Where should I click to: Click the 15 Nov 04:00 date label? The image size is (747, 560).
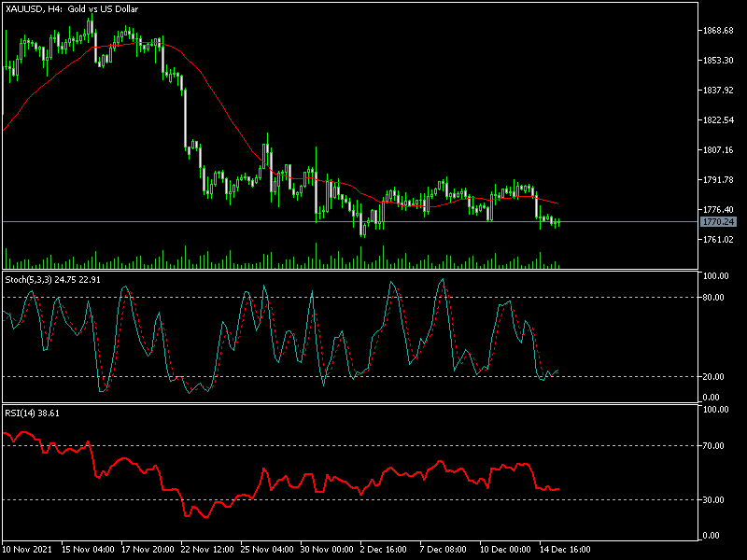coord(88,550)
